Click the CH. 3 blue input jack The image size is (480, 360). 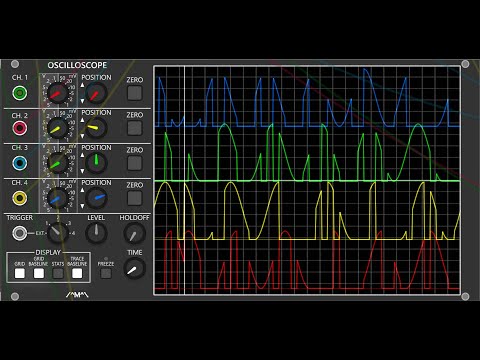(x=20, y=163)
